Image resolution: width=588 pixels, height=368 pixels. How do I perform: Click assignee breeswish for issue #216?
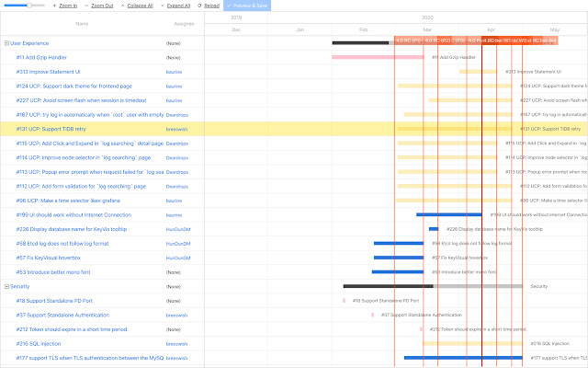point(176,344)
